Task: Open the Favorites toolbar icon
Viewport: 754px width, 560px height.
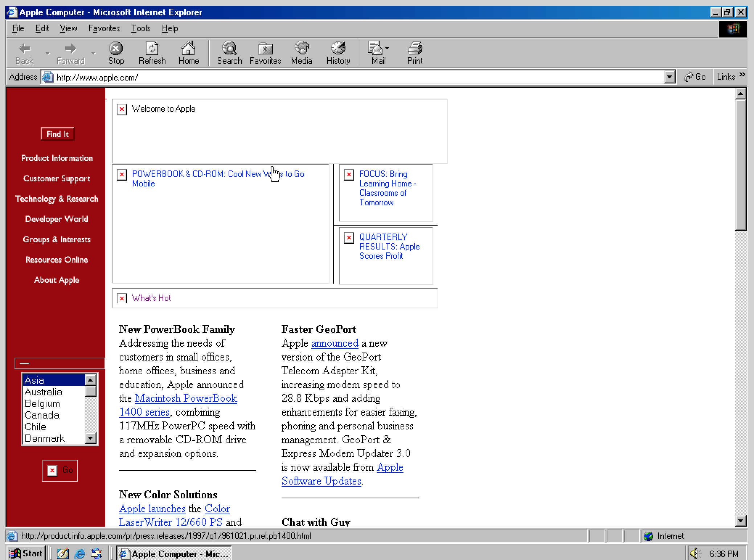Action: coord(265,48)
